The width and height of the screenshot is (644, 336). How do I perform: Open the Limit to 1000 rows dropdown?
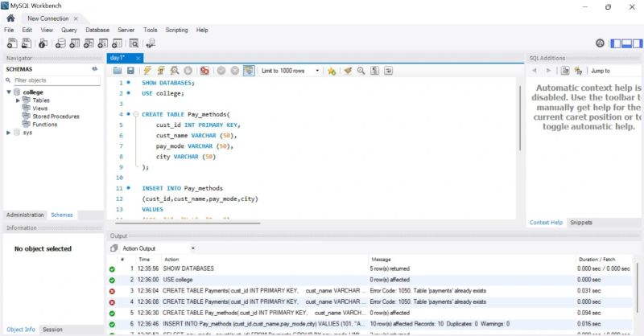(317, 71)
